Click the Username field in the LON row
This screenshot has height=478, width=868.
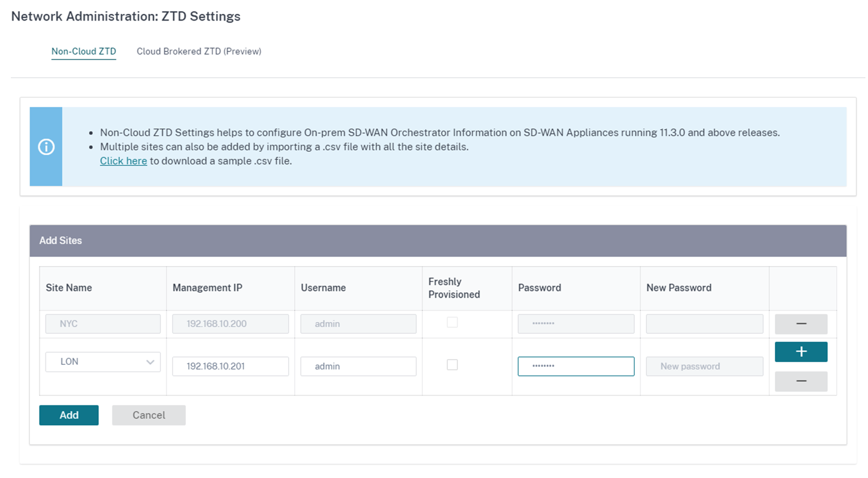click(359, 367)
